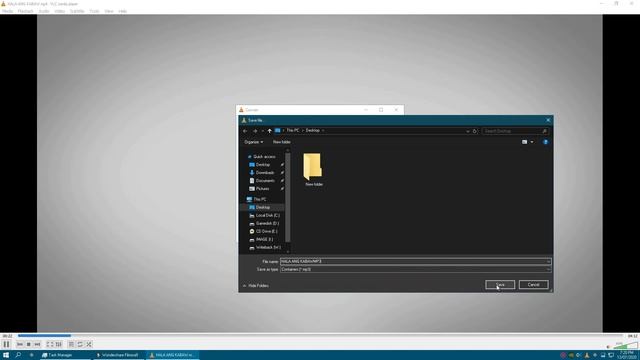Open the Video menu in VLC
Viewport: 640px width, 360px height.
[60, 11]
